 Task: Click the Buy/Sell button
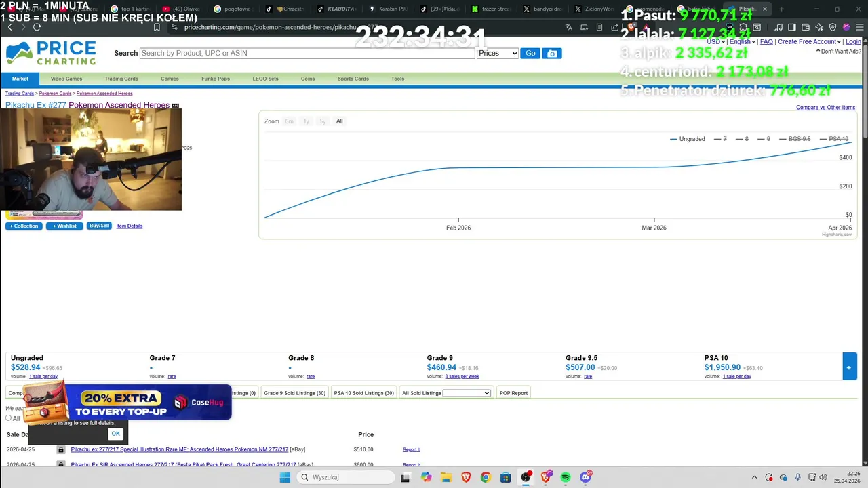pos(99,226)
